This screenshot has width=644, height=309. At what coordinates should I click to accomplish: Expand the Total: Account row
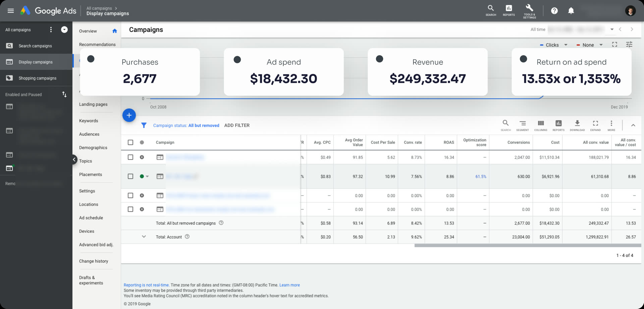[144, 236]
